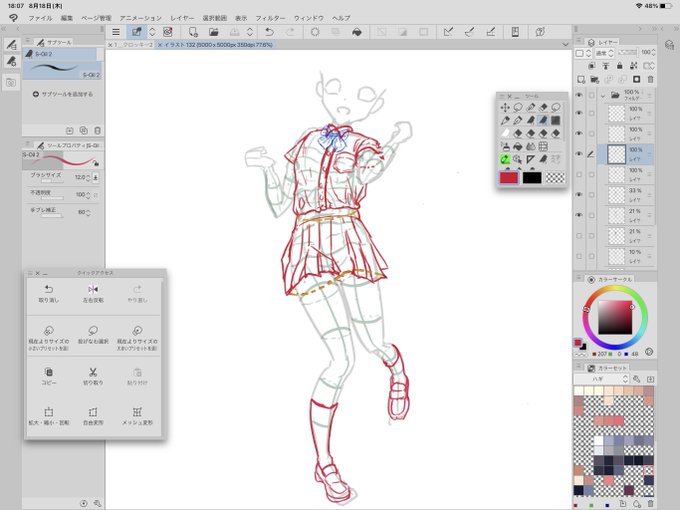The width and height of the screenshot is (680, 510).
Task: Select the Fill bucket tool in tool palette
Action: pyautogui.click(x=518, y=147)
